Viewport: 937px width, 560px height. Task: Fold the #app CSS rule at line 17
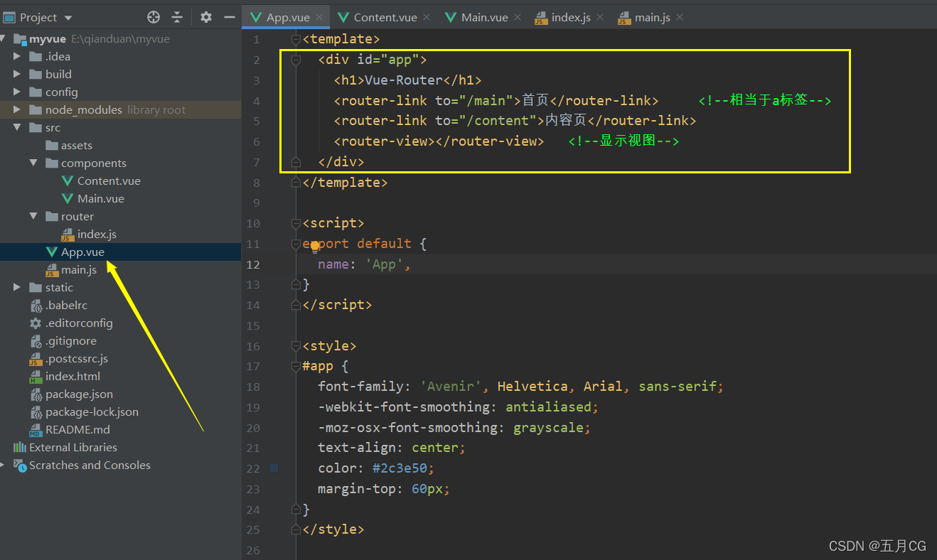[296, 367]
